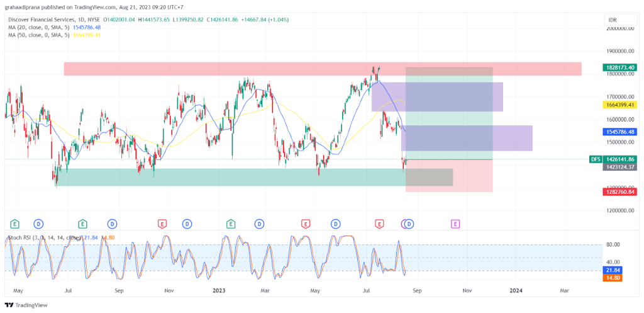Click dividend D marker just before Mar 2023
Image resolution: width=644 pixels, height=313 pixels.
click(259, 224)
